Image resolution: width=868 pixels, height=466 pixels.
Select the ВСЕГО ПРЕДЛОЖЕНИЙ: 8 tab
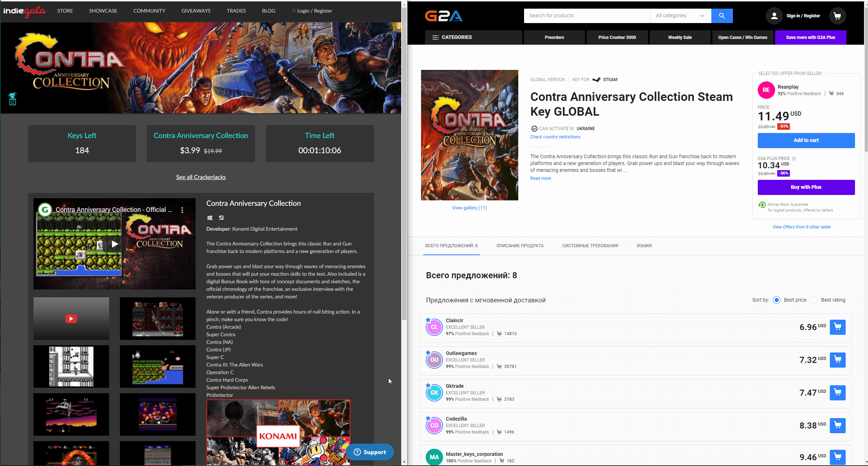[451, 246]
